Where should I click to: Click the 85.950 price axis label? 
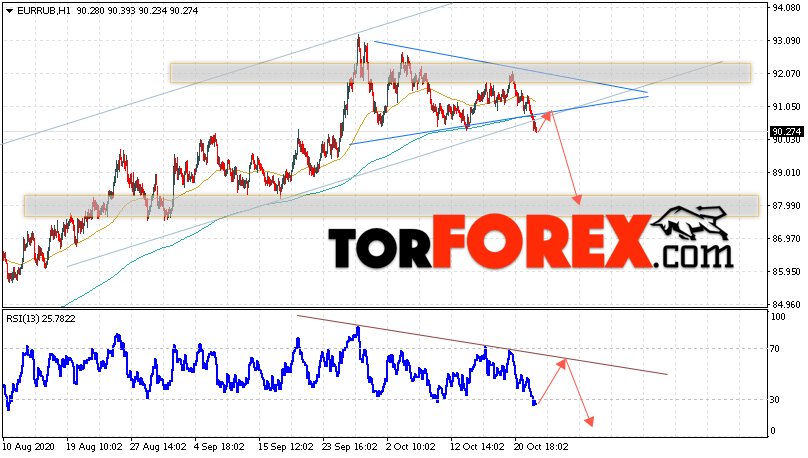pos(786,272)
